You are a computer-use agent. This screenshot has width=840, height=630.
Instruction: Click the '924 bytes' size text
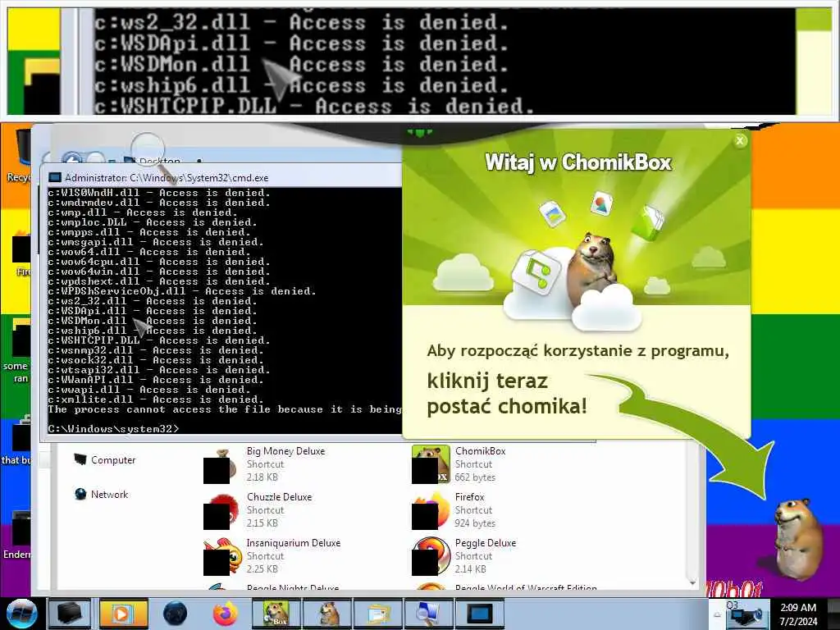tap(475, 523)
